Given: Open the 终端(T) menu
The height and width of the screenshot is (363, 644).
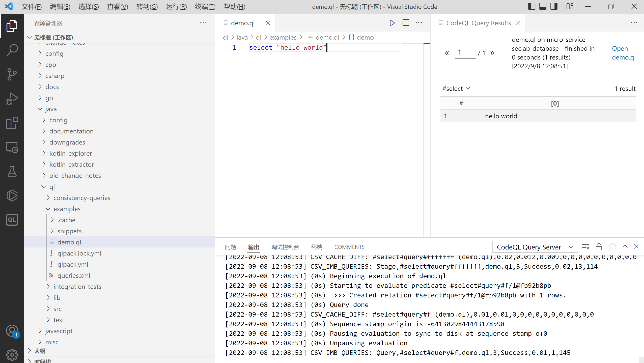Looking at the screenshot, I should (205, 7).
